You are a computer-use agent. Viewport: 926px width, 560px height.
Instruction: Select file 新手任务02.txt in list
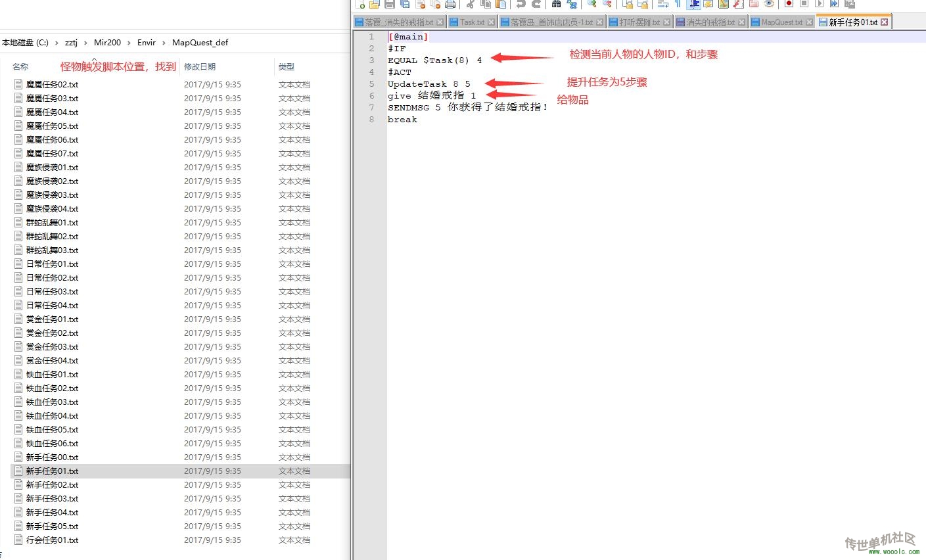52,485
